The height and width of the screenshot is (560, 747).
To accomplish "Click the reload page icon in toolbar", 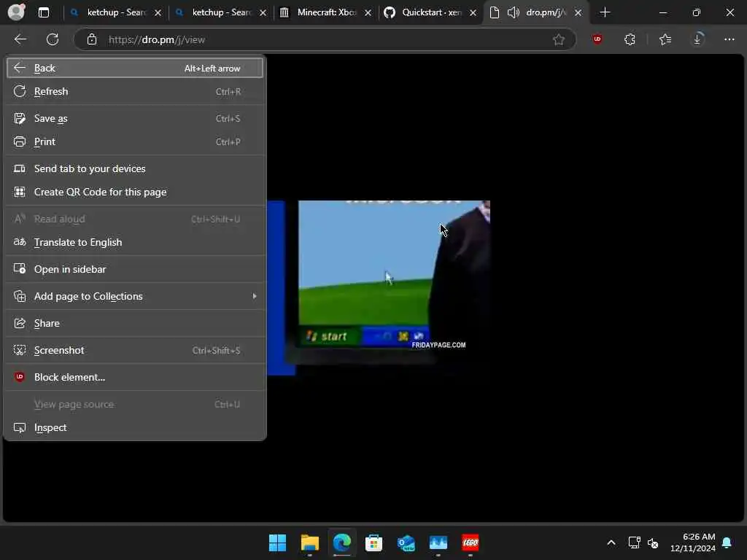I will tap(53, 39).
